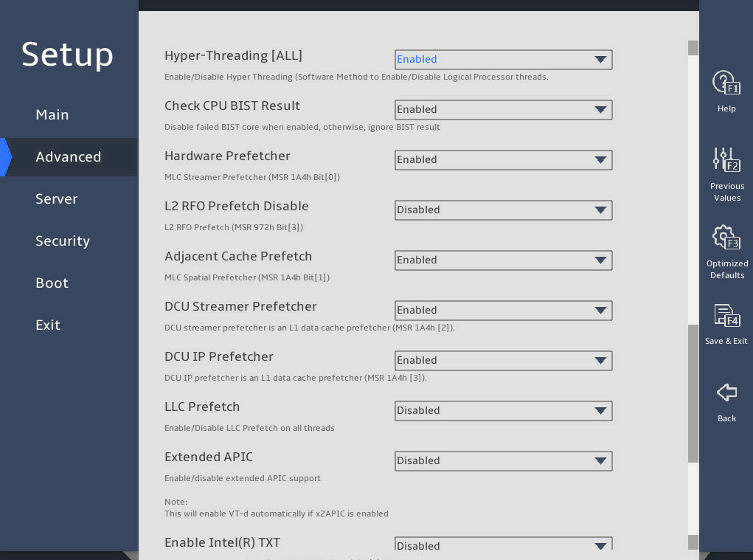Open the DCU Streamer Prefetcher dropdown
The width and height of the screenshot is (753, 560).
[x=503, y=311]
